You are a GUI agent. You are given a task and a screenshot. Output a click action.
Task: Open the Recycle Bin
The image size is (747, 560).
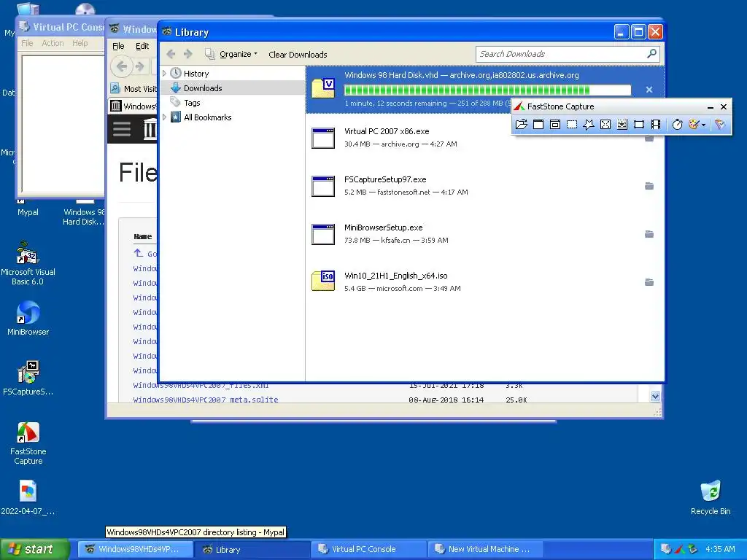coord(711,497)
